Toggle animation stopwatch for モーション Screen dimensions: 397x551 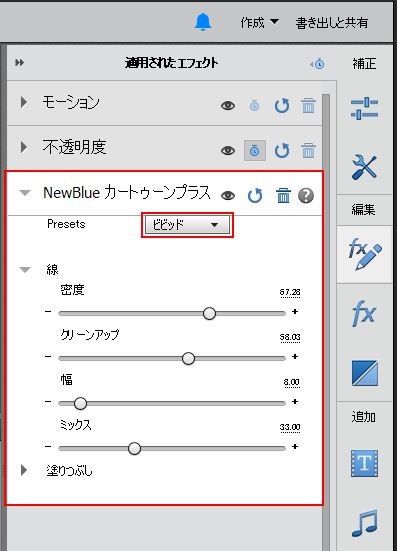pyautogui.click(x=254, y=105)
